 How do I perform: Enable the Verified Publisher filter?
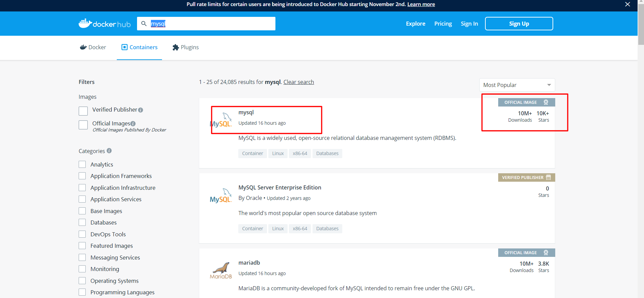click(x=83, y=111)
